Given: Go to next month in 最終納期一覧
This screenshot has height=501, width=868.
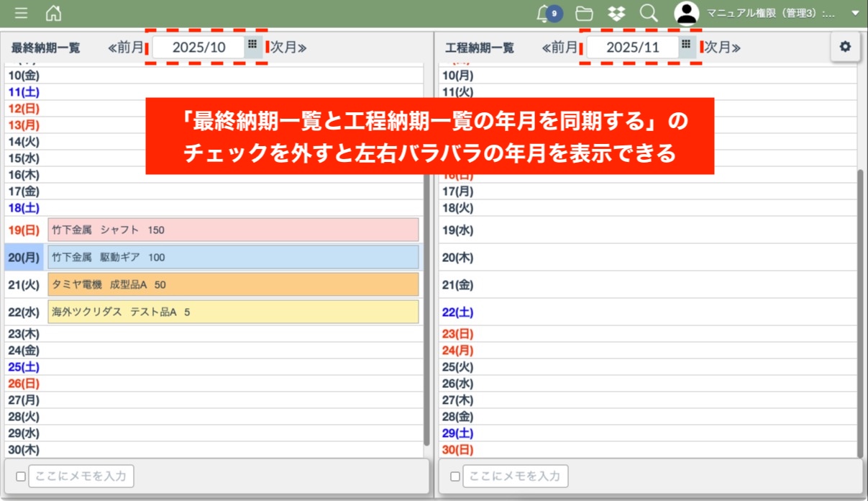Looking at the screenshot, I should tap(288, 48).
